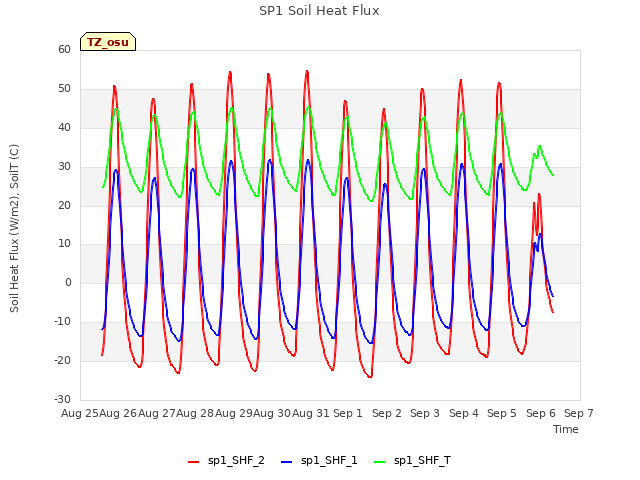Click the 0 y-axis tick label
640x480 pixels.
point(68,282)
